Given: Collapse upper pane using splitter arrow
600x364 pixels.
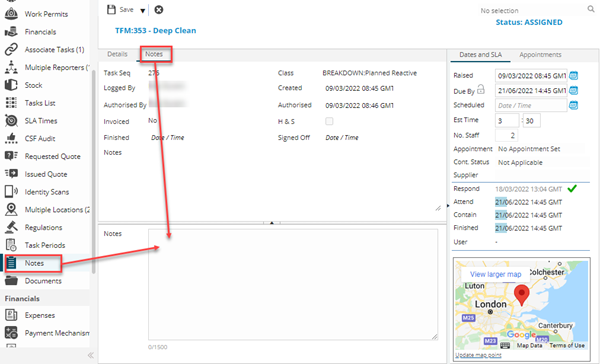Looking at the screenshot, I should click(x=272, y=222).
